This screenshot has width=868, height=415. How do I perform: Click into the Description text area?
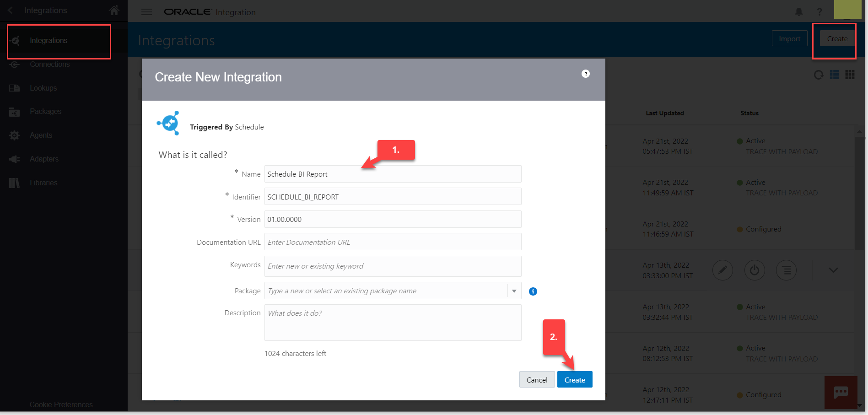(x=393, y=323)
